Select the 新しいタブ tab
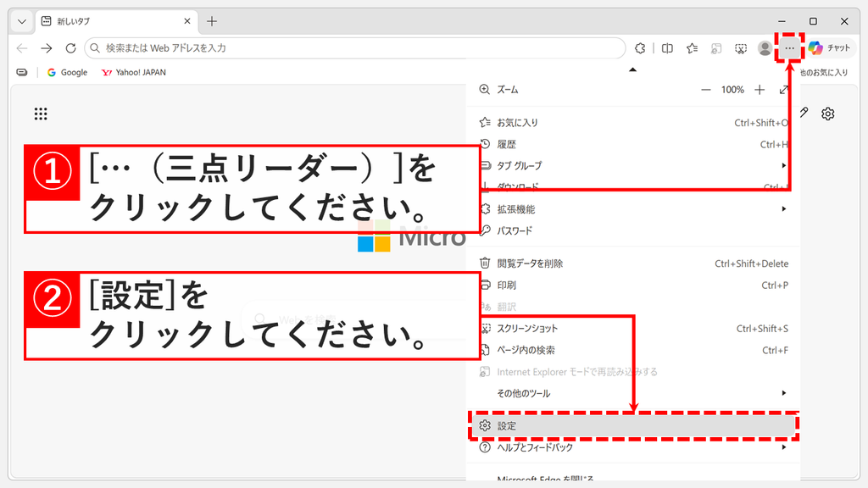The width and height of the screenshot is (868, 488). click(117, 21)
